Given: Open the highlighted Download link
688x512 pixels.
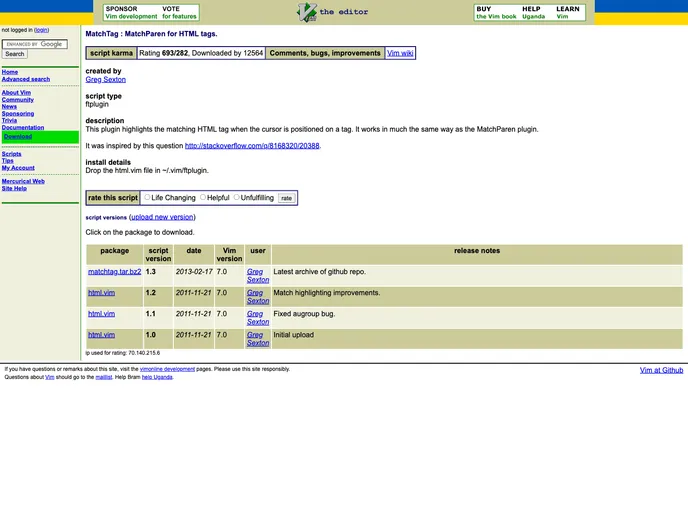Looking at the screenshot, I should pyautogui.click(x=18, y=136).
